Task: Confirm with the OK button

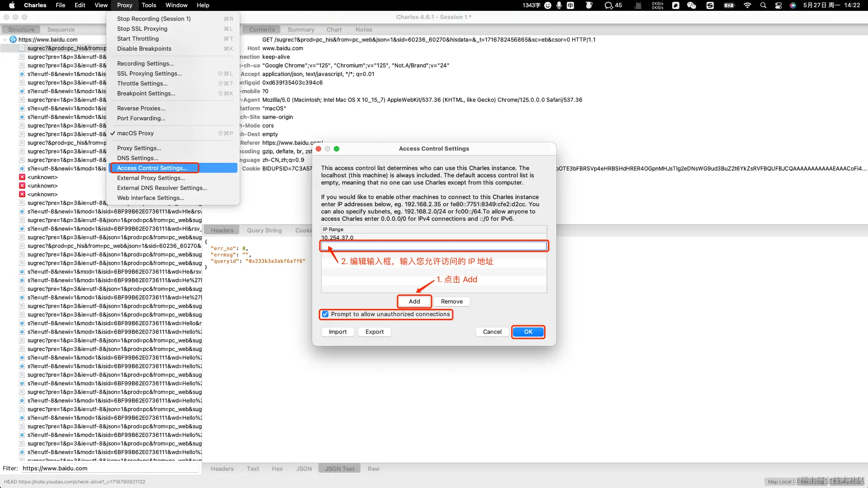Action: (x=528, y=332)
